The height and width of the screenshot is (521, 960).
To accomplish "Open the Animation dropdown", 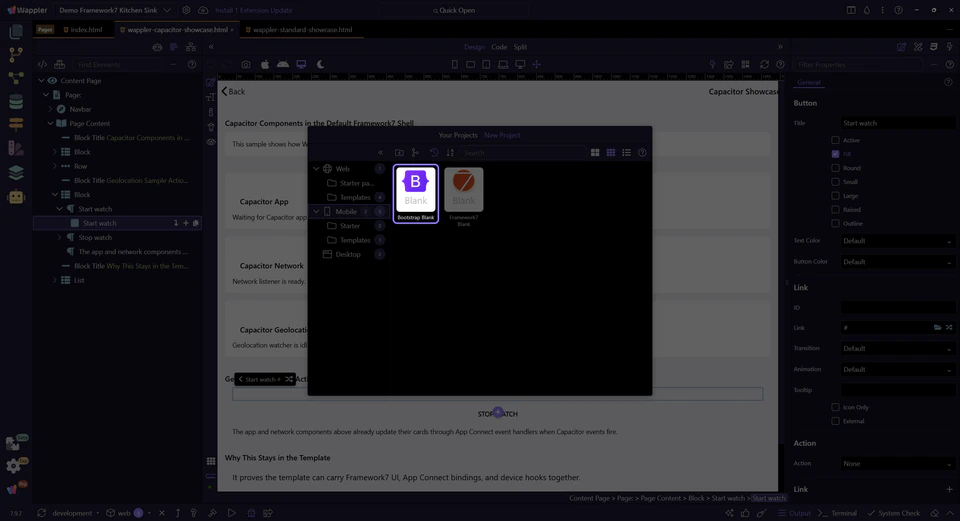I will click(897, 369).
